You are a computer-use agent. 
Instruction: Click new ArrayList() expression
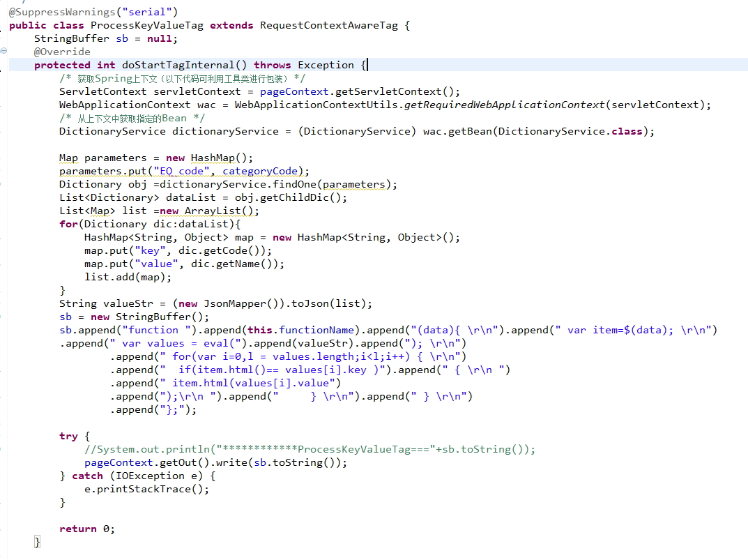tap(206, 211)
